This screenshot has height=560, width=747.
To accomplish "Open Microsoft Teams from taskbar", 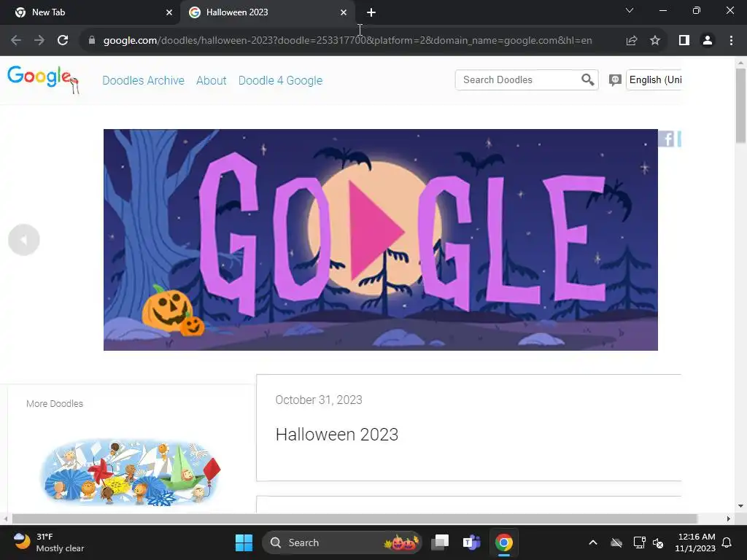I will coord(472,542).
